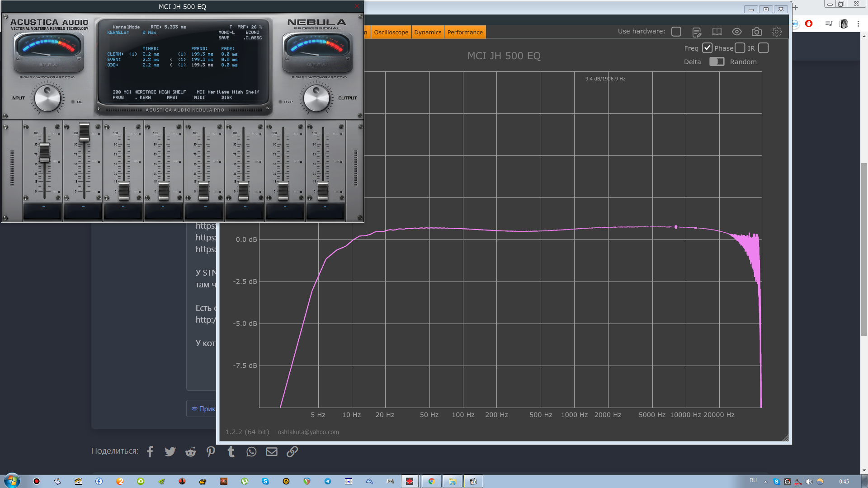Open Windows Start menu orb
The width and height of the screenshot is (868, 488).
(x=12, y=481)
